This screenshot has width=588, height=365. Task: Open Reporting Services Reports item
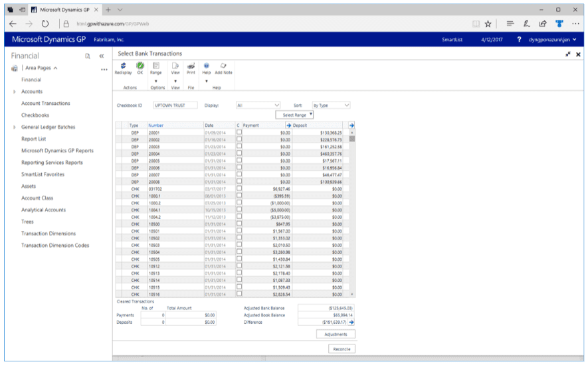(52, 163)
